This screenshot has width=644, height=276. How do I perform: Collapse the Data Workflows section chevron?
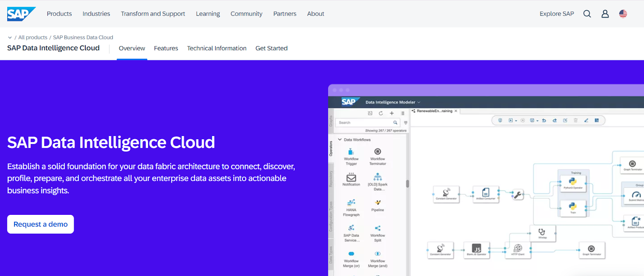(x=340, y=140)
